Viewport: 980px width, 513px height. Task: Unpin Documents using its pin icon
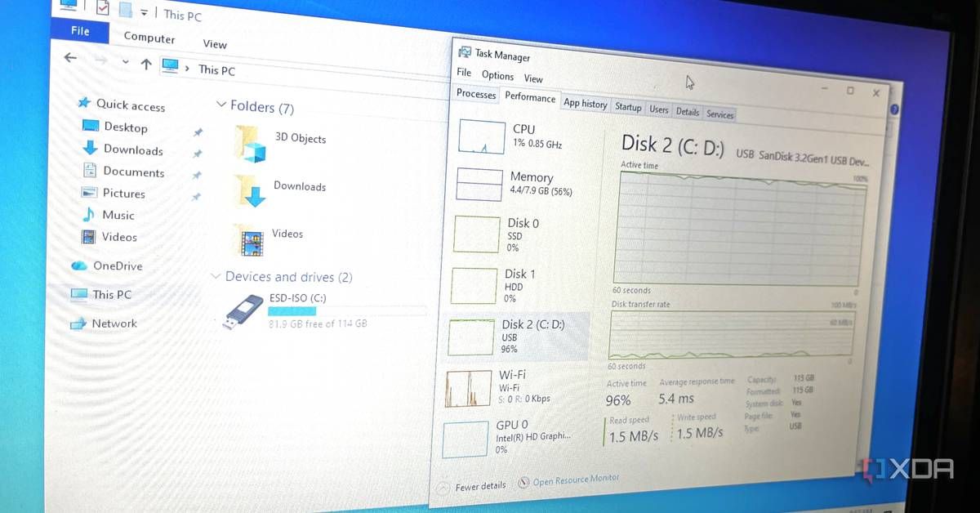click(196, 175)
